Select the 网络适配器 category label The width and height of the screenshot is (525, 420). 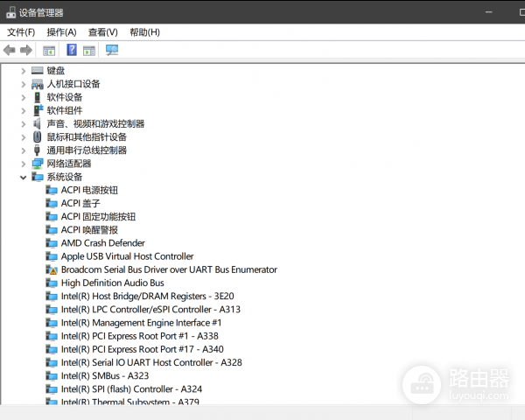click(68, 164)
